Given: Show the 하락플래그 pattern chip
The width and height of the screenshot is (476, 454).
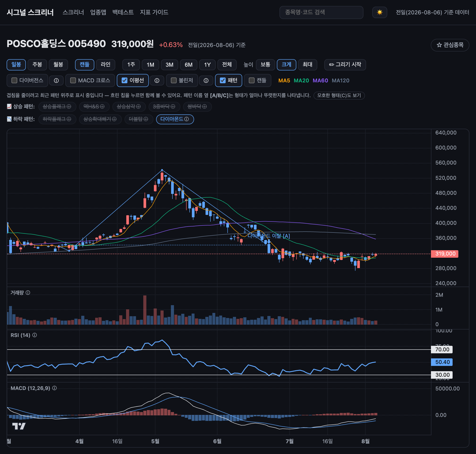Looking at the screenshot, I should [57, 119].
